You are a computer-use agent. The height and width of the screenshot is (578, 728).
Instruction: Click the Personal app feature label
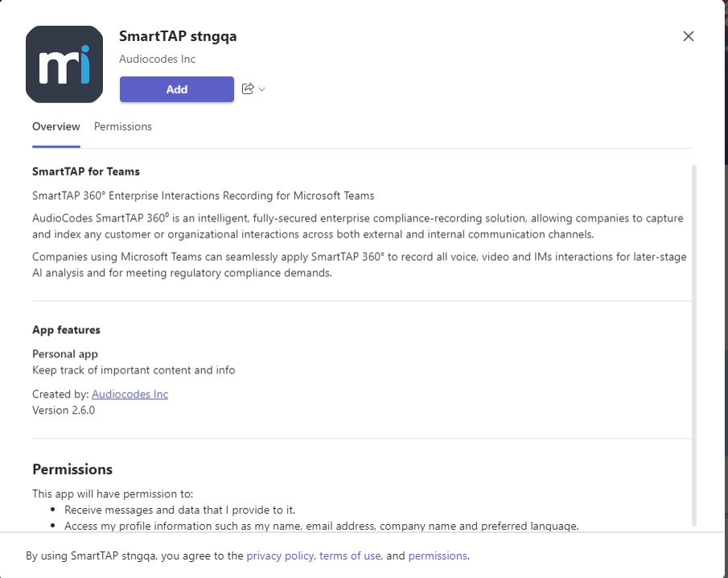65,354
